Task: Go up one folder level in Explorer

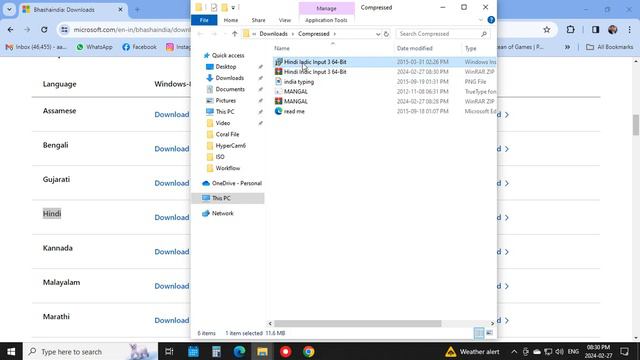Action: click(234, 34)
